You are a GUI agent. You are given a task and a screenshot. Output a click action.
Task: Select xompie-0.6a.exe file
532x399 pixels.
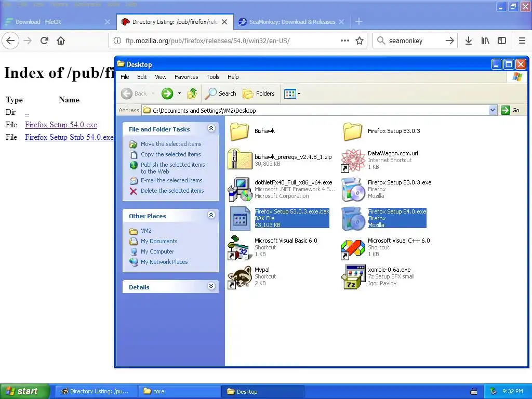[378, 276]
